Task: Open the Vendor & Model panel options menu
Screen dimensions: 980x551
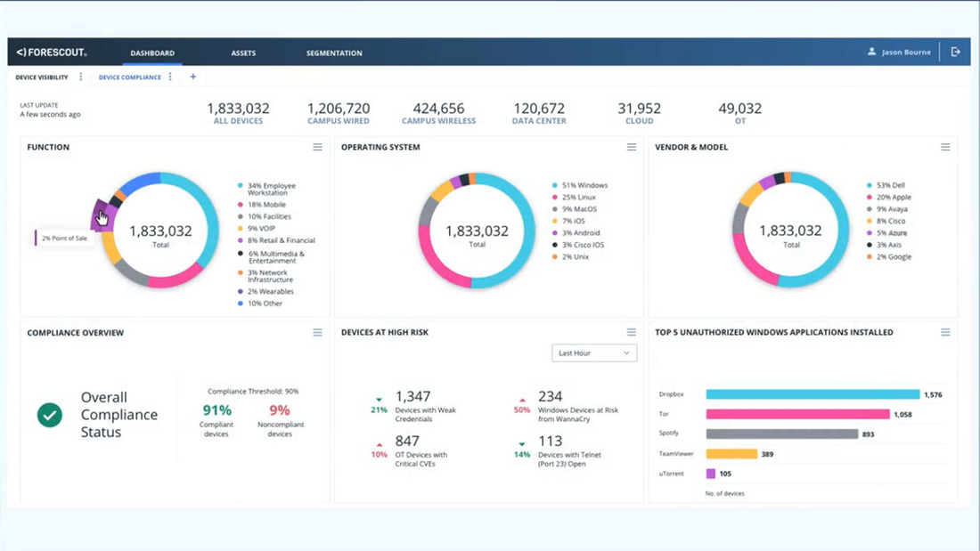Action: point(945,147)
